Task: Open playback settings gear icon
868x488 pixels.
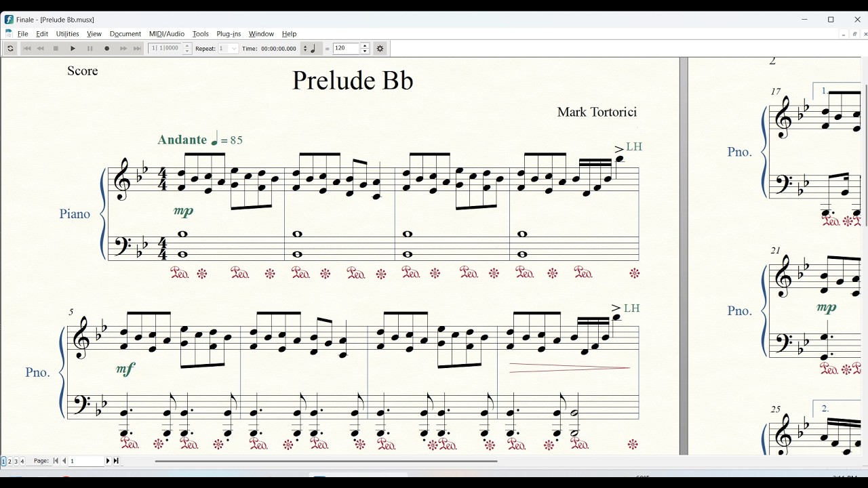Action: point(380,49)
